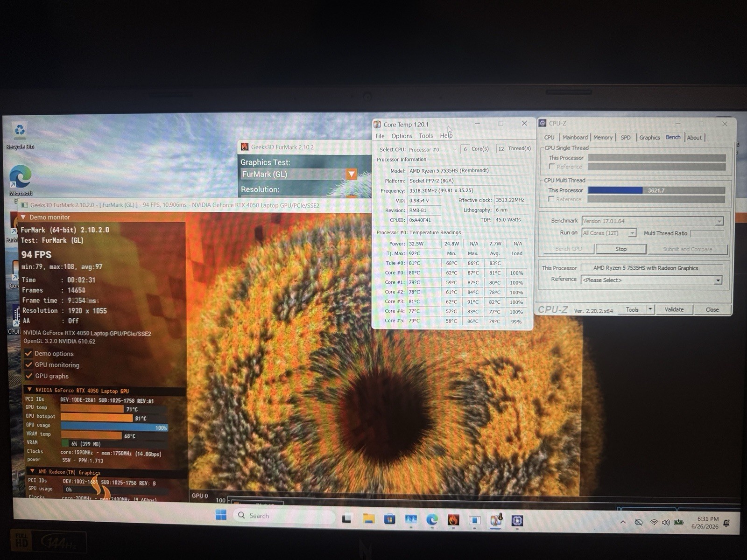Open Core Temp File menu

pos(380,136)
